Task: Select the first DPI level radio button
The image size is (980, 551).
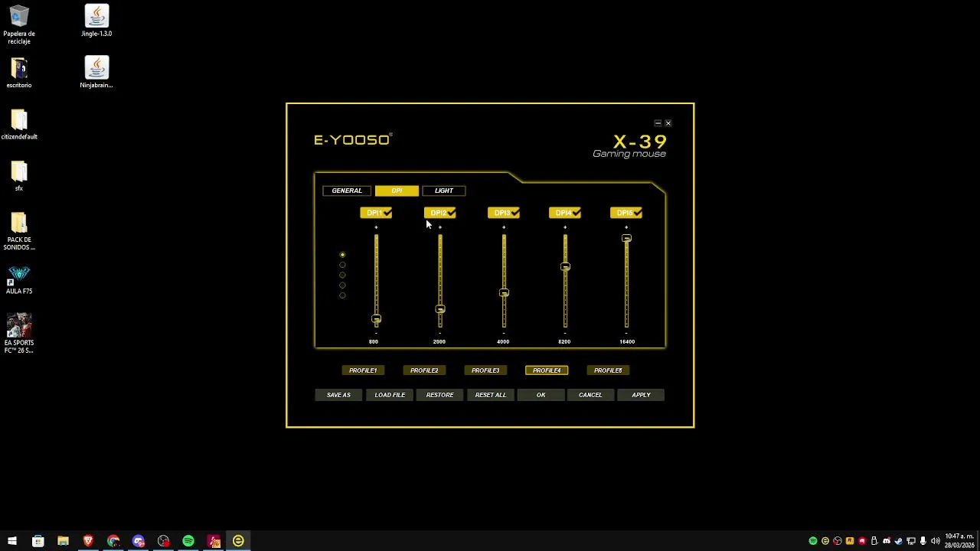Action: pyautogui.click(x=342, y=255)
